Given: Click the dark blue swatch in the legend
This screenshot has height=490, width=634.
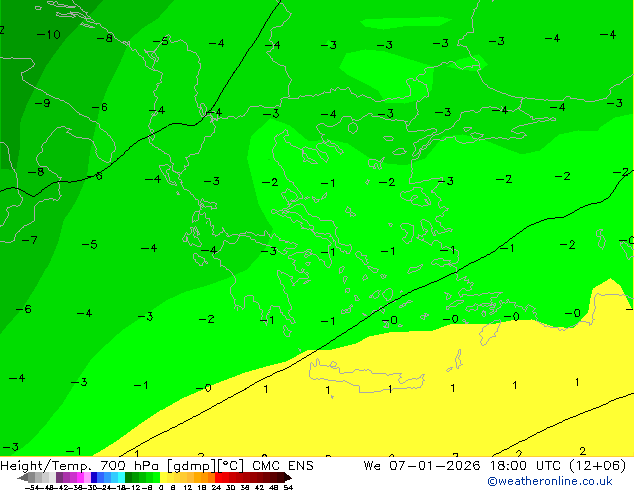Looking at the screenshot, I should [x=94, y=477].
